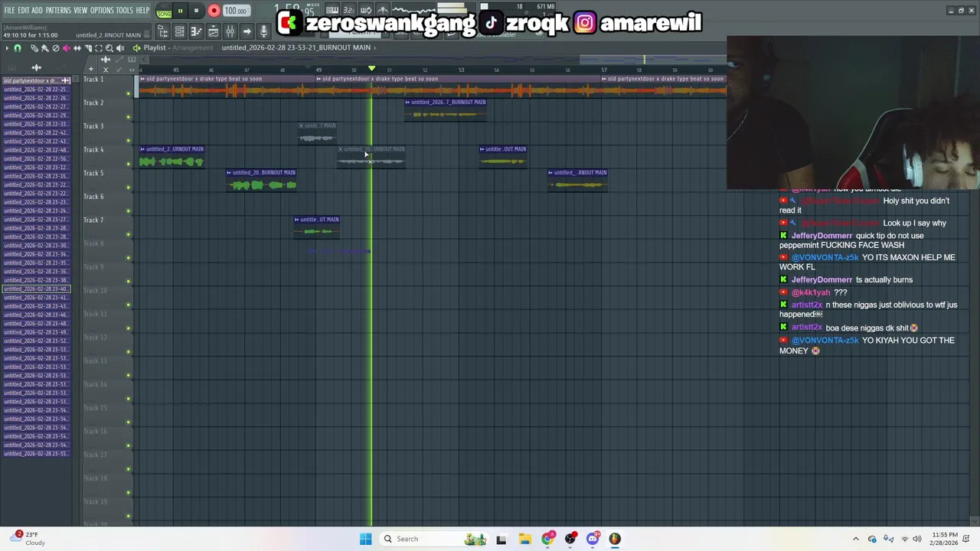Arm the red record button

point(214,11)
